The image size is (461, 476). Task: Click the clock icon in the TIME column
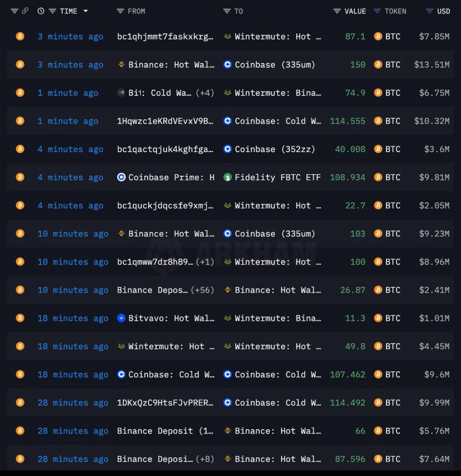tap(41, 11)
